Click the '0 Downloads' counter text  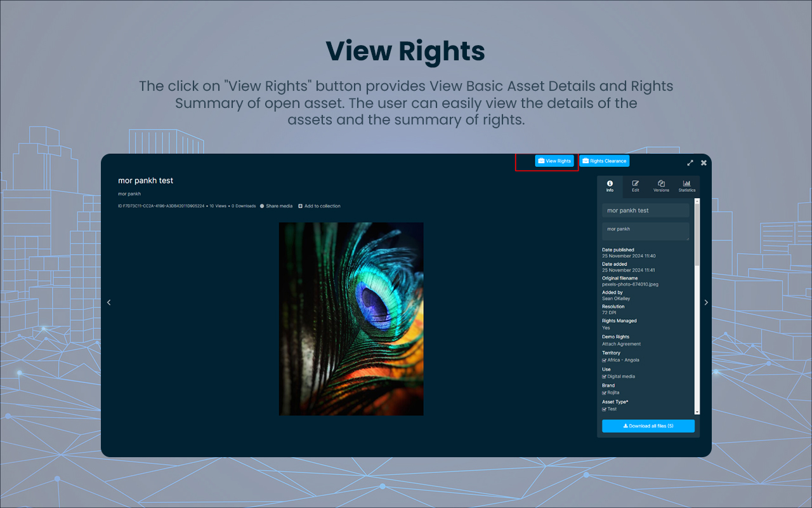(x=244, y=206)
